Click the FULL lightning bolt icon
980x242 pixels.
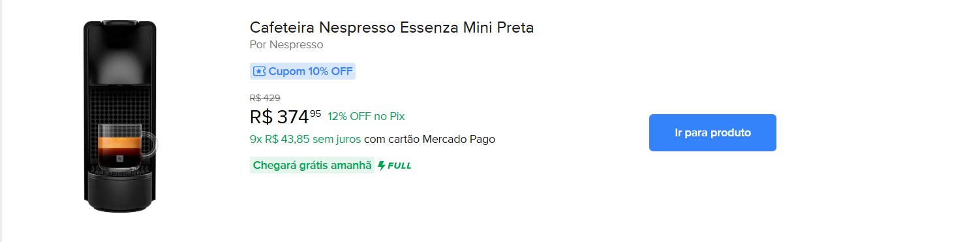pos(382,166)
